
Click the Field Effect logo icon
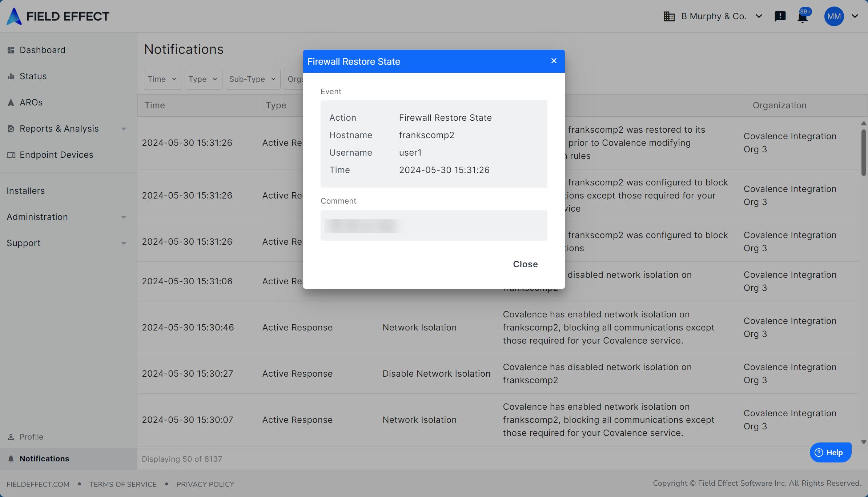[x=15, y=16]
